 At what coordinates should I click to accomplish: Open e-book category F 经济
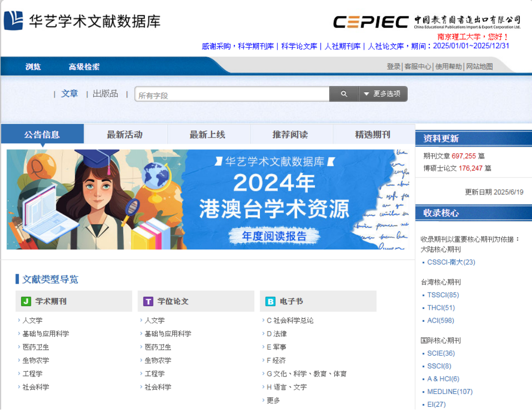[276, 360]
